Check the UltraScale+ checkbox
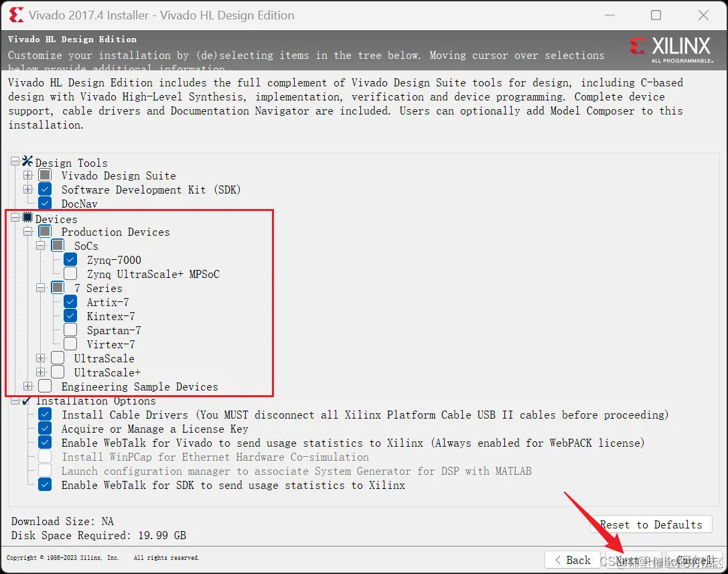The width and height of the screenshot is (728, 574). click(58, 372)
